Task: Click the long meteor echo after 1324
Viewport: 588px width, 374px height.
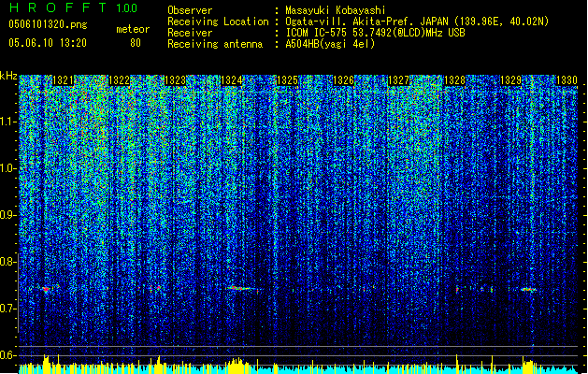Action: tap(243, 289)
